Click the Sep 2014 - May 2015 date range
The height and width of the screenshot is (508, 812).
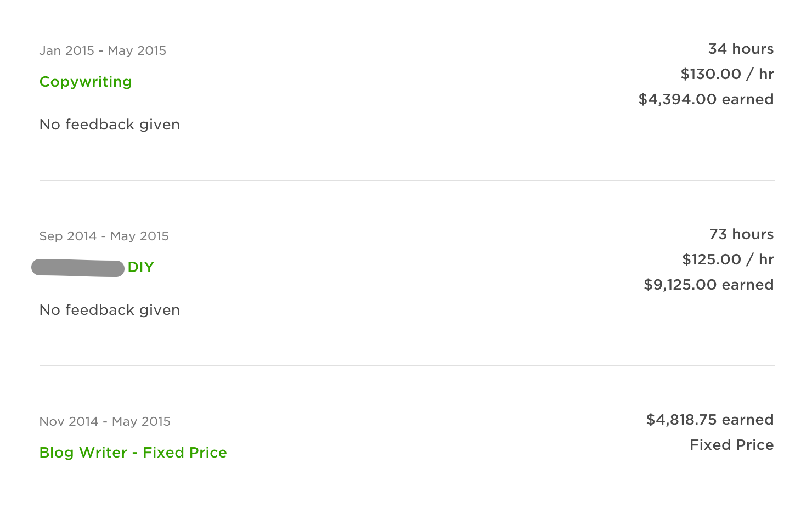(x=104, y=236)
